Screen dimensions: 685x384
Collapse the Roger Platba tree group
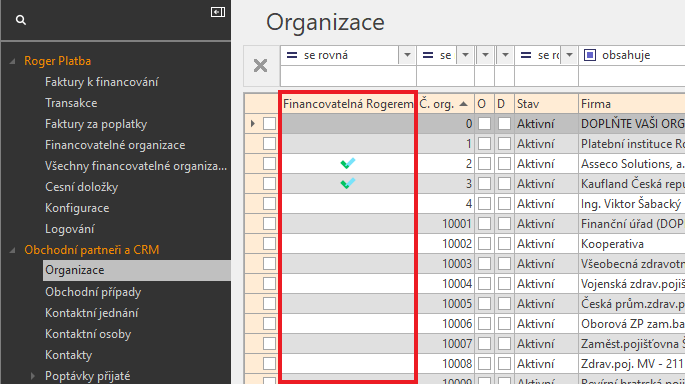pyautogui.click(x=12, y=61)
